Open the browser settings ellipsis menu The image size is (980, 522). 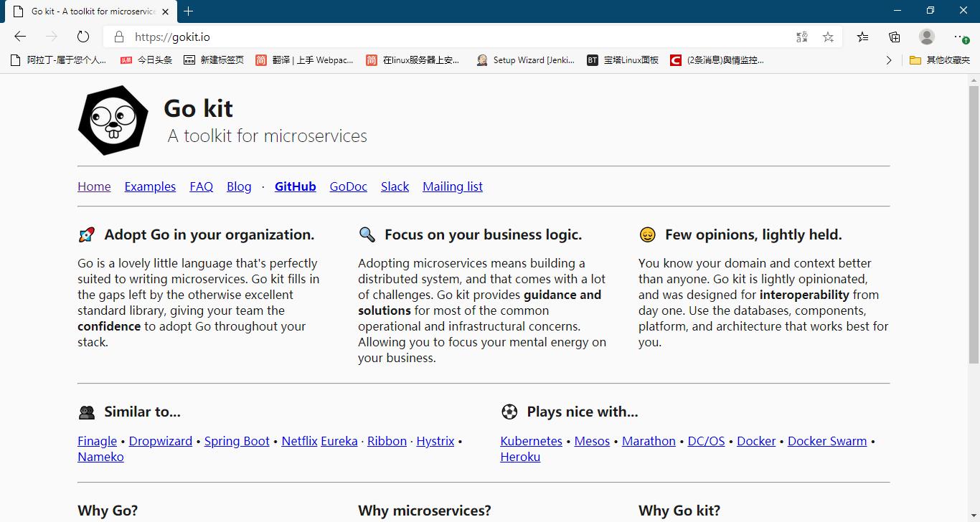click(960, 37)
